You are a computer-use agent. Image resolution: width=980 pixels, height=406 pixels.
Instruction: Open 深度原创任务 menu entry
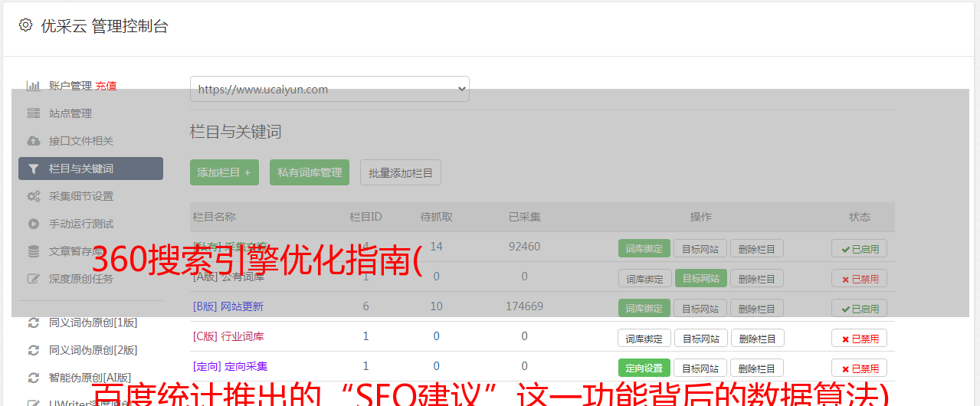click(x=81, y=279)
